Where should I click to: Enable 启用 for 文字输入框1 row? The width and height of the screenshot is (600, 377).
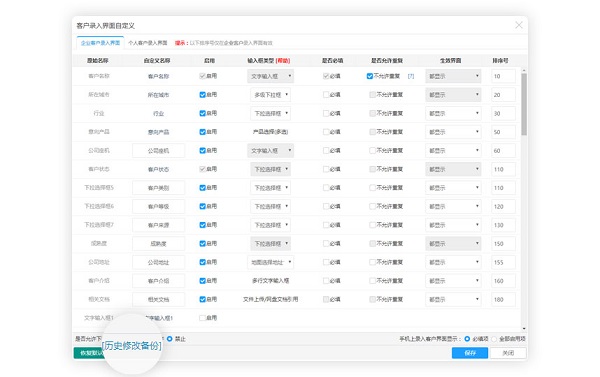click(202, 318)
